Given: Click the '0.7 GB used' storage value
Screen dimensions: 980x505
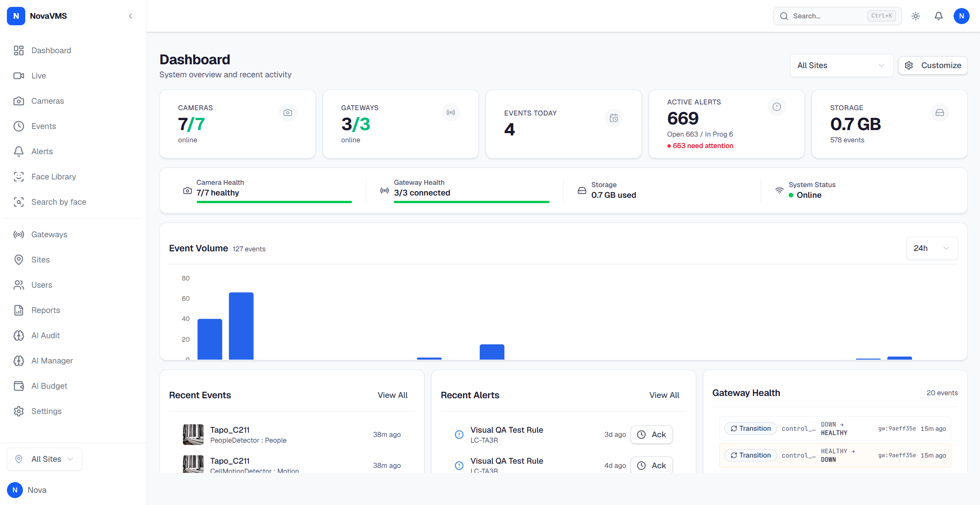Looking at the screenshot, I should [x=613, y=195].
